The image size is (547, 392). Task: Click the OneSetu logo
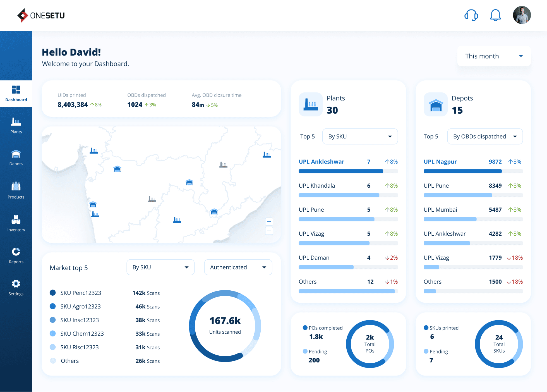coord(41,15)
